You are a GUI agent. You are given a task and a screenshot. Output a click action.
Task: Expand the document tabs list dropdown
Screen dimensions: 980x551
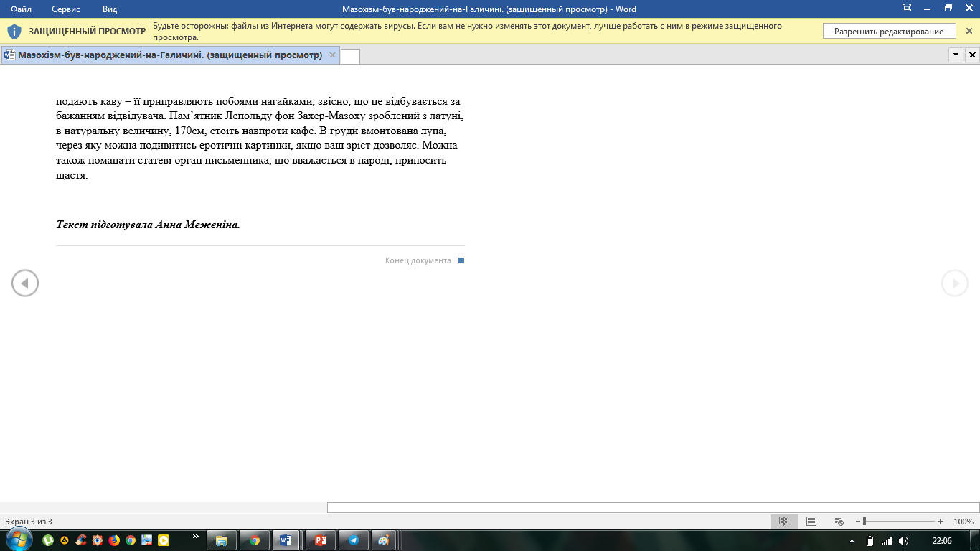coord(956,55)
